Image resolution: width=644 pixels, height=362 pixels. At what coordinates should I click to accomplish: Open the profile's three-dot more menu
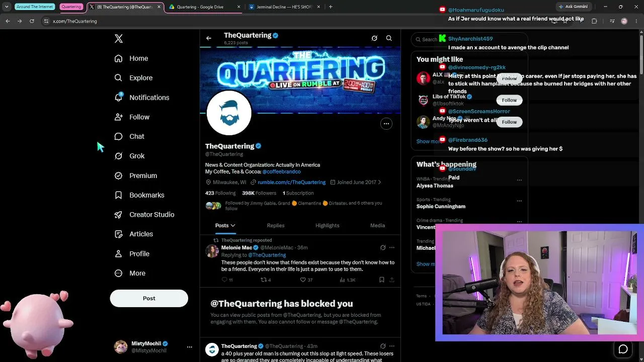point(386,124)
